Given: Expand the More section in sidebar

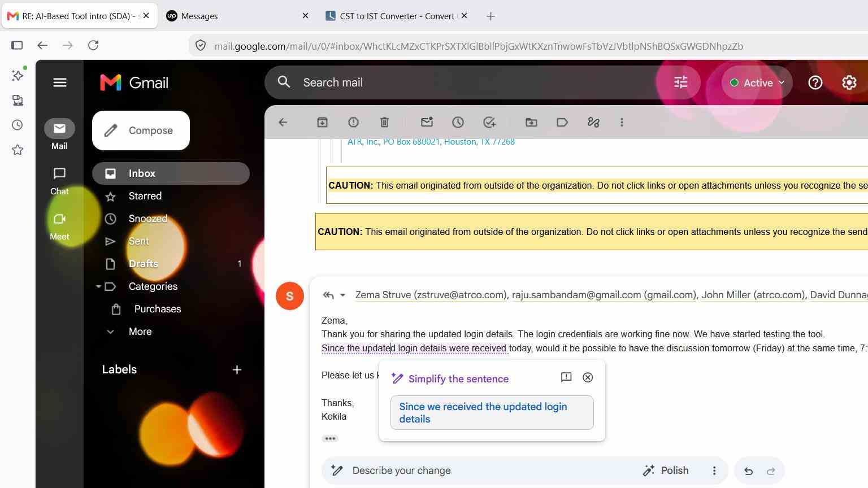Looking at the screenshot, I should (140, 332).
